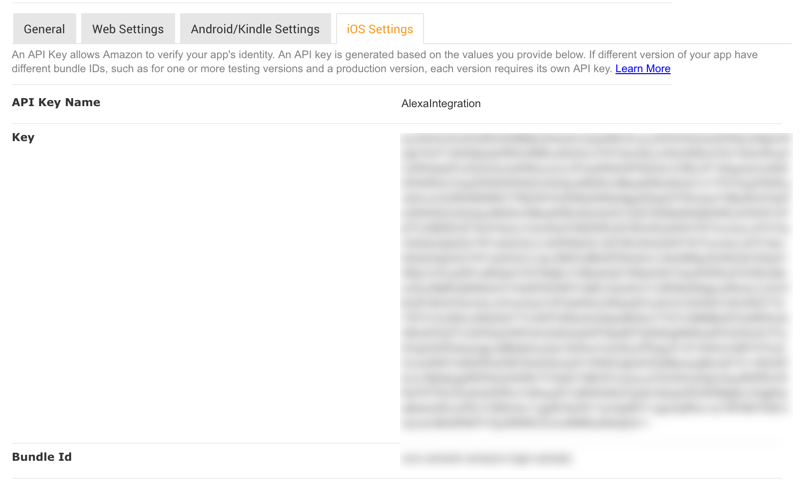Click the first line of the blurred key
801x480 pixels.
pos(596,141)
